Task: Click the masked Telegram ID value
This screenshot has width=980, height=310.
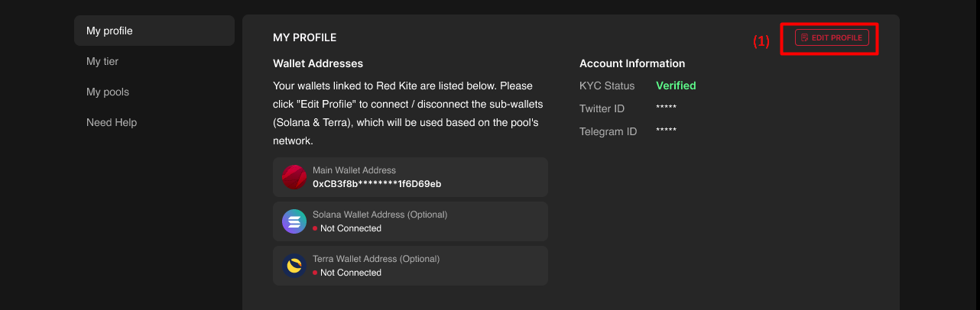Action: [666, 131]
